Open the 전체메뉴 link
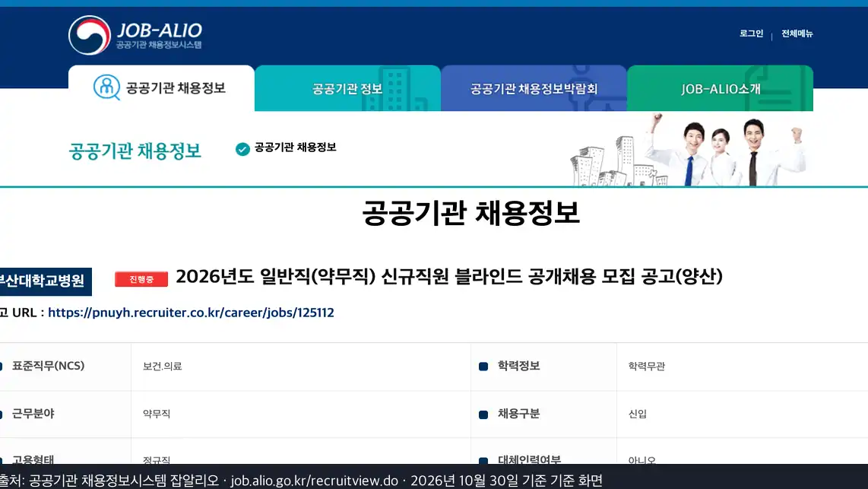Screen dimensions: 868x489 pos(797,33)
